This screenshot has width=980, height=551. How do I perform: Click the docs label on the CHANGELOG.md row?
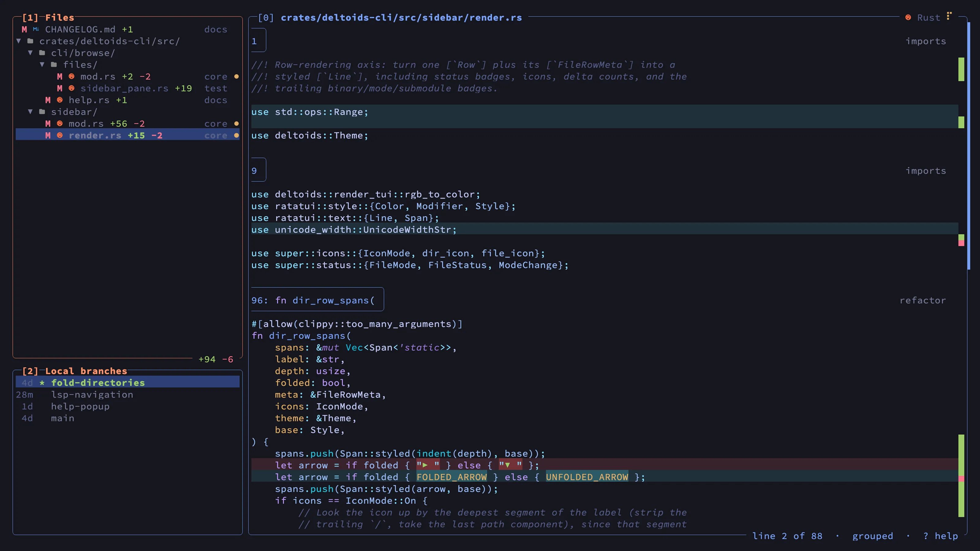[216, 29]
